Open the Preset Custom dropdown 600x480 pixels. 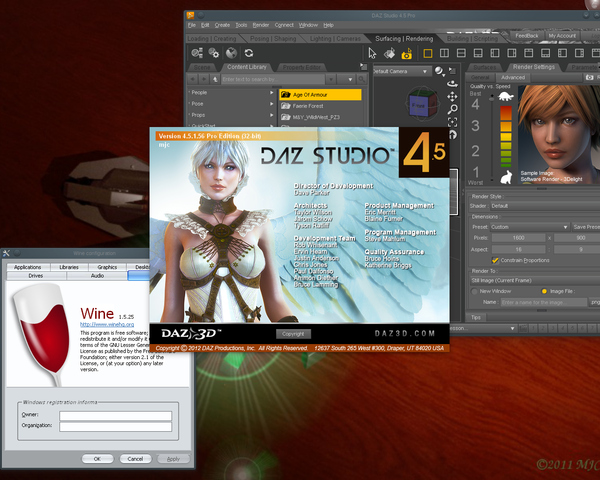point(529,227)
